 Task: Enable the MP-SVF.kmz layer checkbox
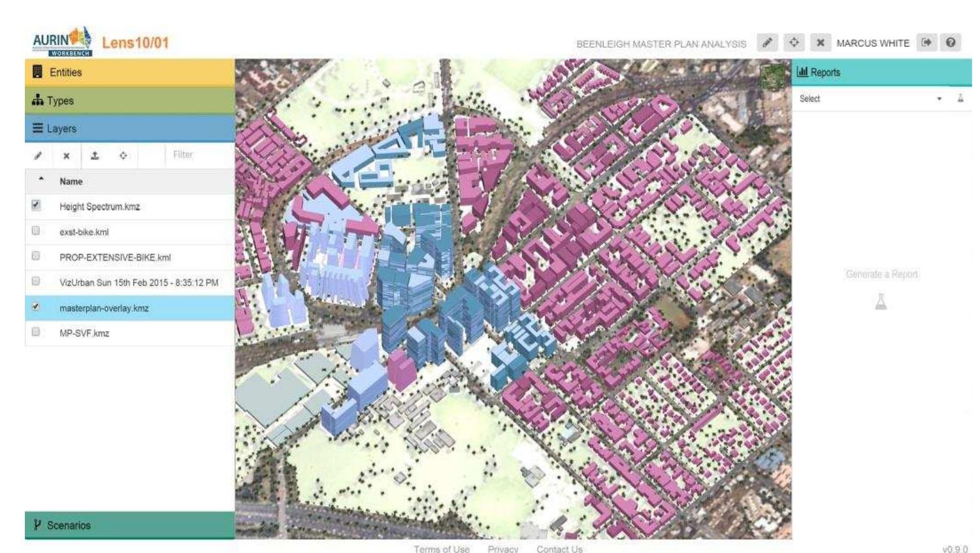pos(36,332)
